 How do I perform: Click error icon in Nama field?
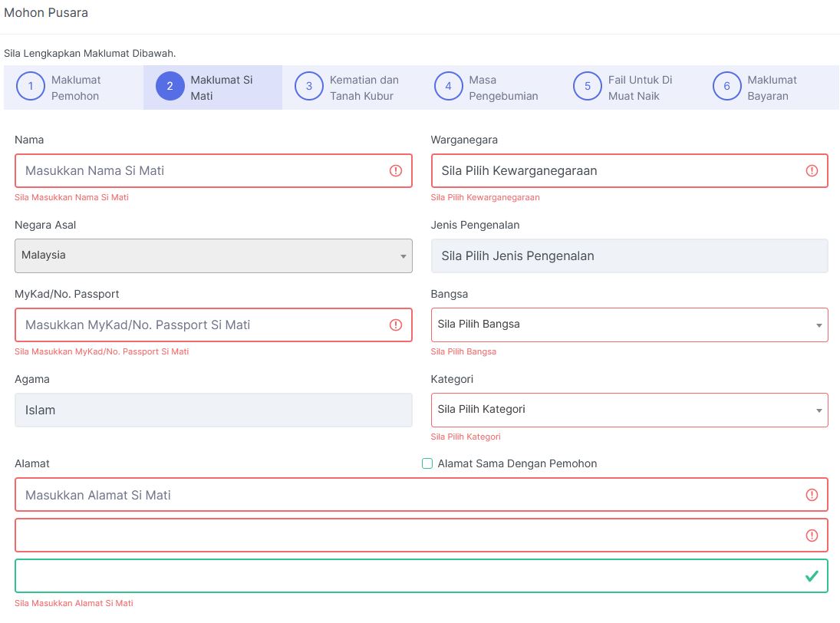[x=396, y=171]
